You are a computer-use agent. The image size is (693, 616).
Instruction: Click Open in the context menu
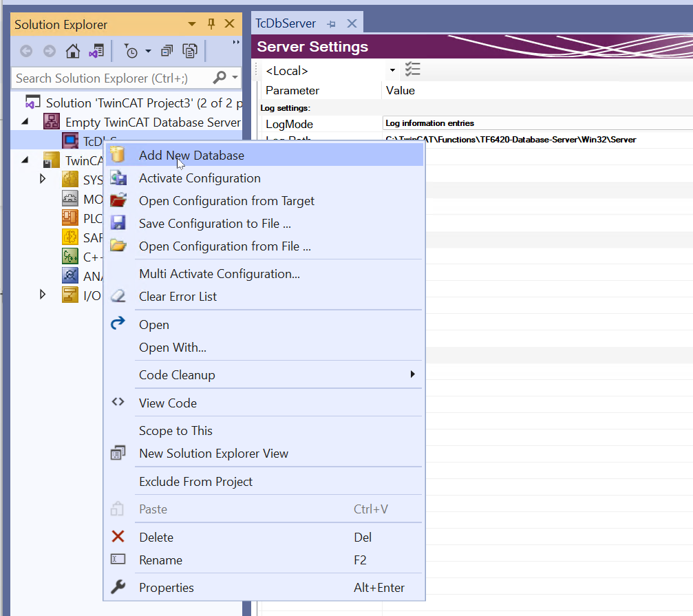point(264,325)
